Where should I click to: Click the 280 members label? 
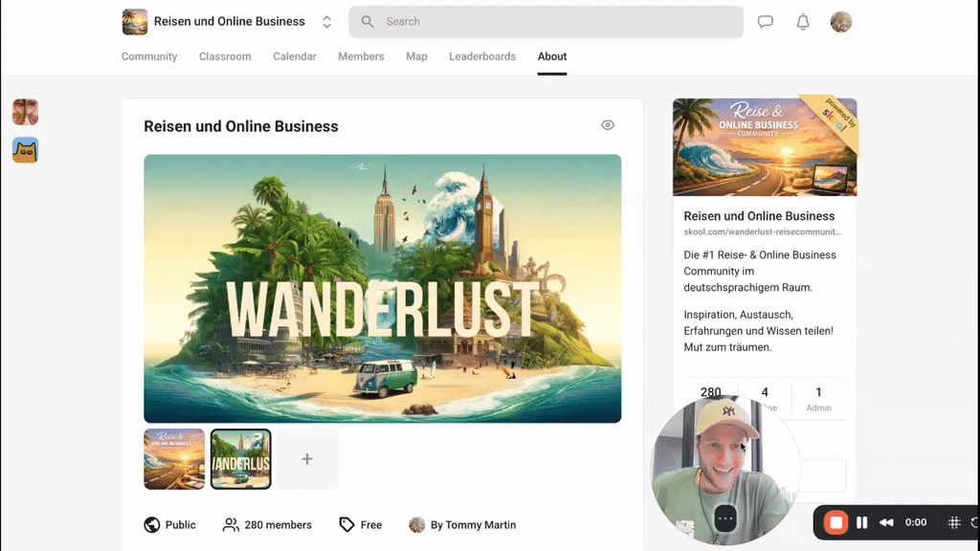(278, 525)
